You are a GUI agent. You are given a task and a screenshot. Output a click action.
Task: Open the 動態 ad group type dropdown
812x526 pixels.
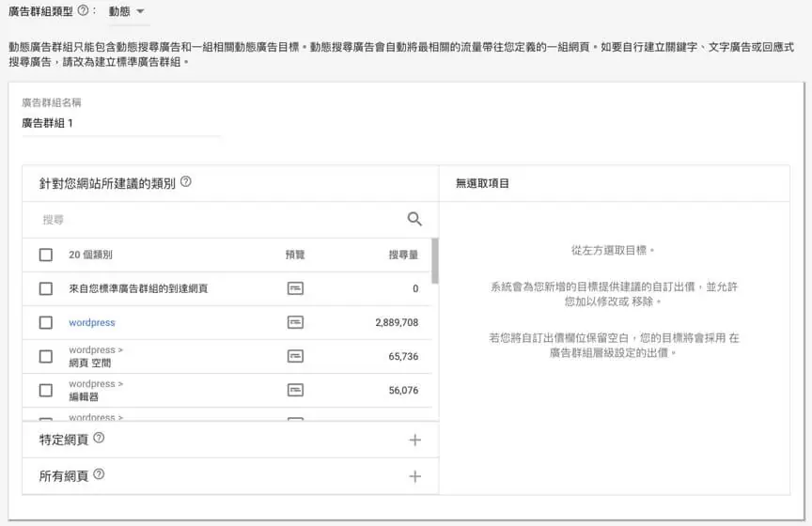coord(127,11)
